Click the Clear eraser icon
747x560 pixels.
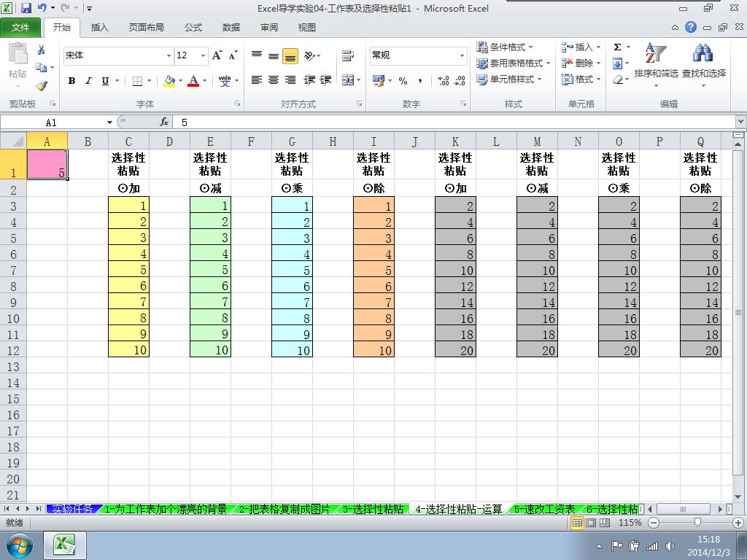pos(617,79)
